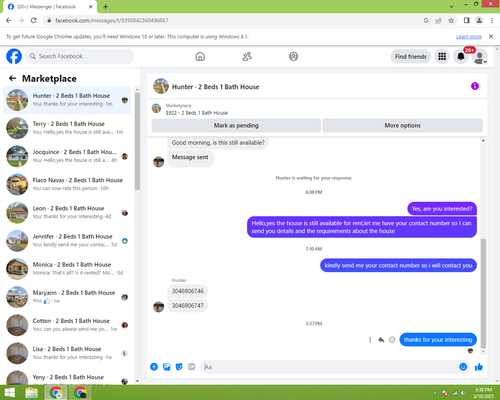500x400 pixels.
Task: Open Maryann conversation in list
Action: pos(67,297)
